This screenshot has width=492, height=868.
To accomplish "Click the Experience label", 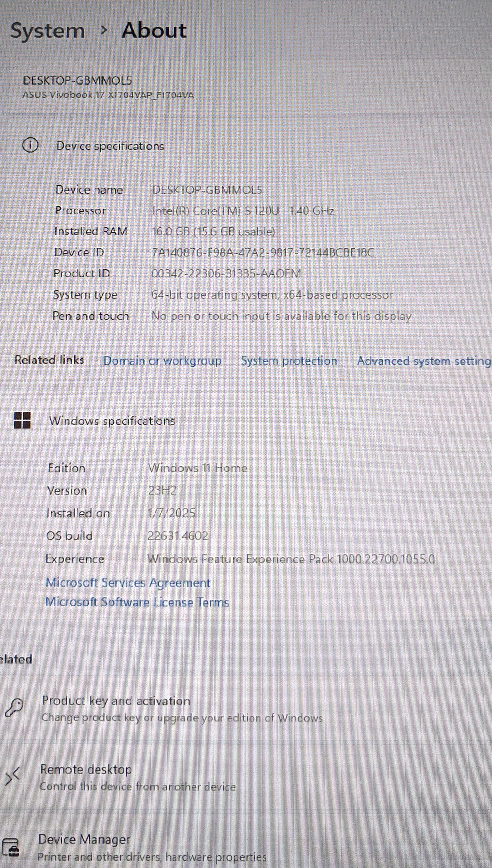I will click(75, 559).
